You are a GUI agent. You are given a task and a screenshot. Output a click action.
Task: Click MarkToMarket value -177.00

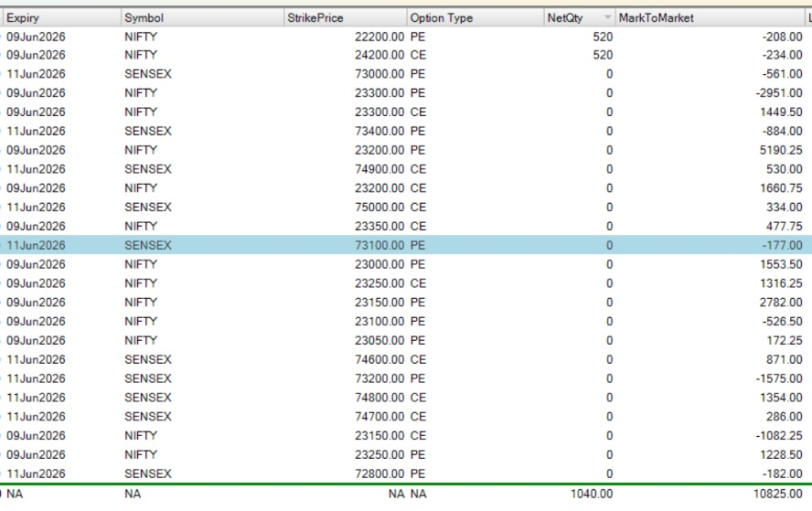click(782, 245)
